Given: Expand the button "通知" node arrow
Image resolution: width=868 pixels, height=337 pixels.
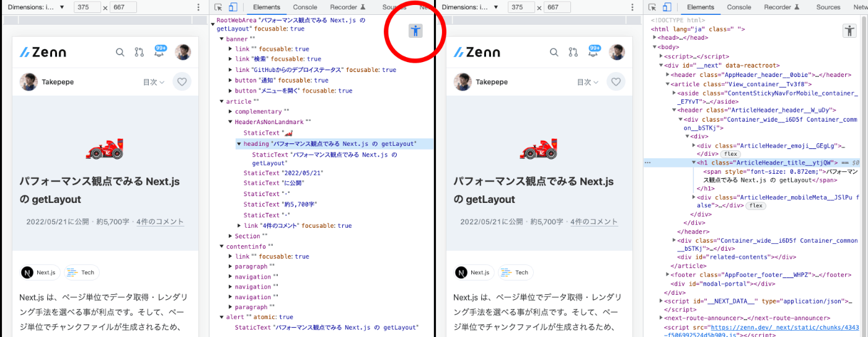Looking at the screenshot, I should 231,81.
